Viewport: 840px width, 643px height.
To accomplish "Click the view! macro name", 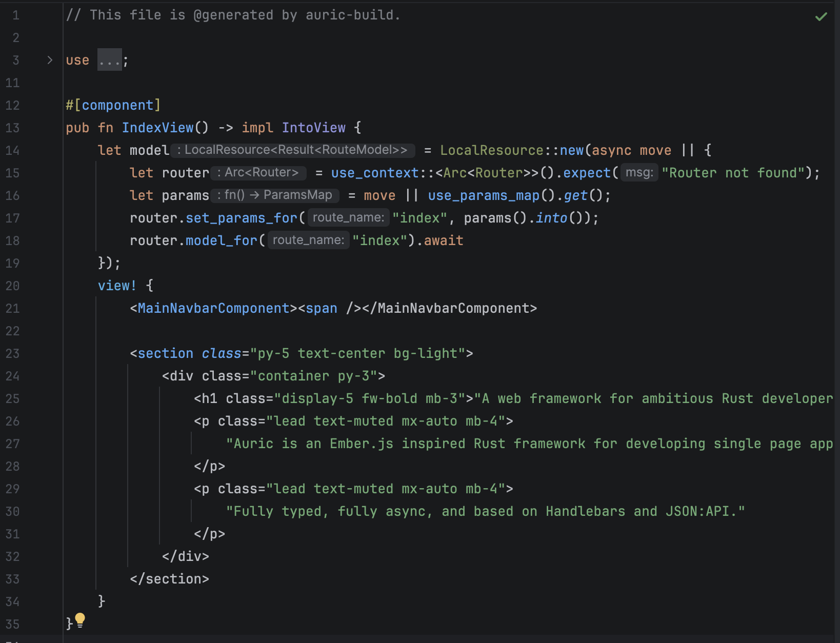I will [117, 286].
